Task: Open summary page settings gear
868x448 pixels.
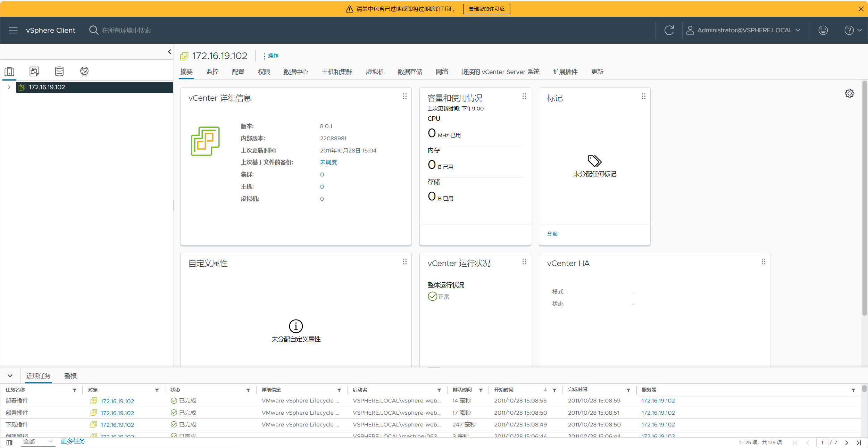Action: tap(849, 93)
